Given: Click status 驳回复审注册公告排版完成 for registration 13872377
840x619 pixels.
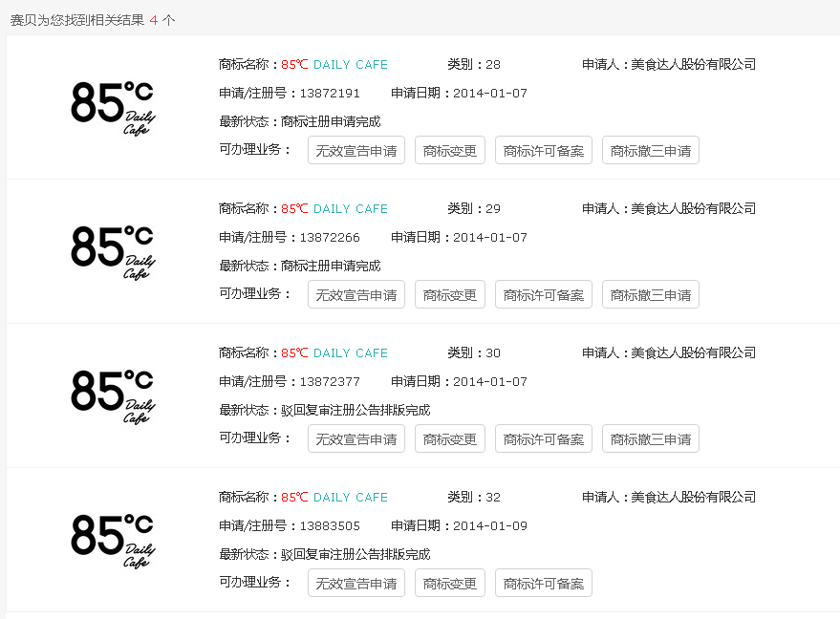Looking at the screenshot, I should (x=355, y=411).
